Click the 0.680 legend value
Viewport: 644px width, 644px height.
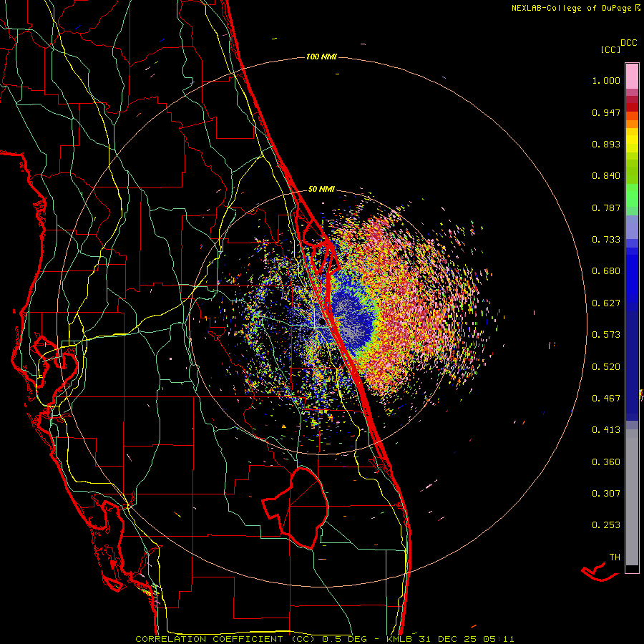606,271
